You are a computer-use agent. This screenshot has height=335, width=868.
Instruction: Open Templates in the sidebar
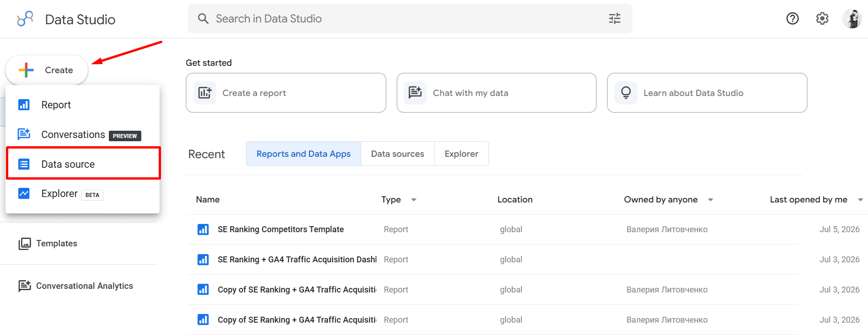coord(57,244)
